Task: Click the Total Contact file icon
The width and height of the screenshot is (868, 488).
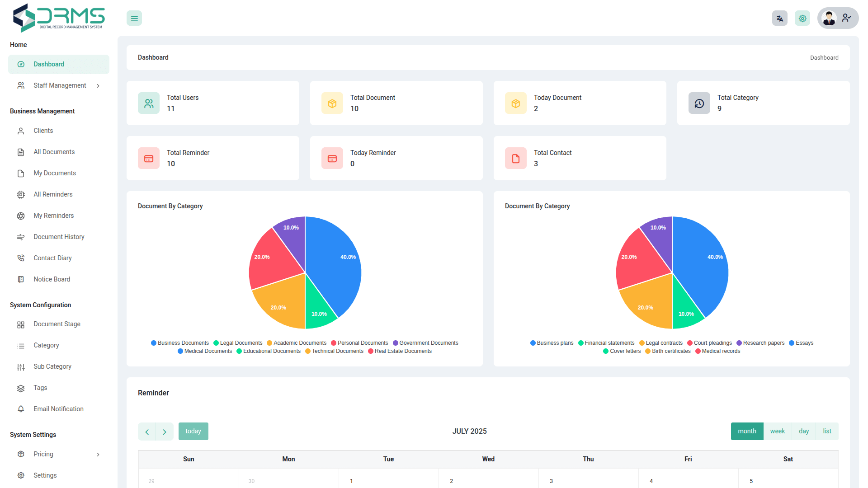Action: 515,159
